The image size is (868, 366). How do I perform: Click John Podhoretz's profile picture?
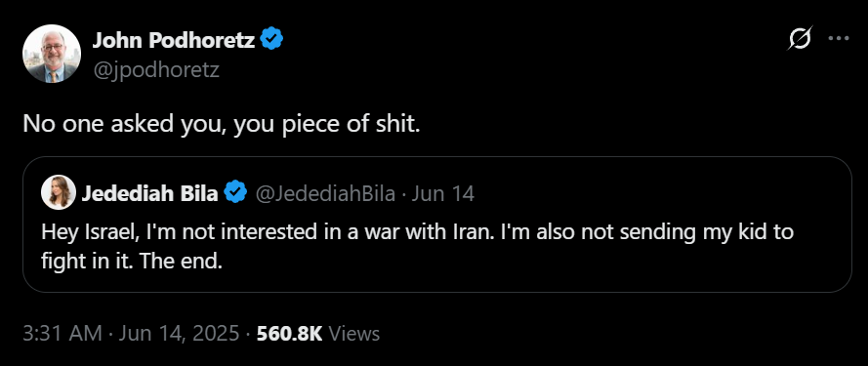[x=52, y=54]
